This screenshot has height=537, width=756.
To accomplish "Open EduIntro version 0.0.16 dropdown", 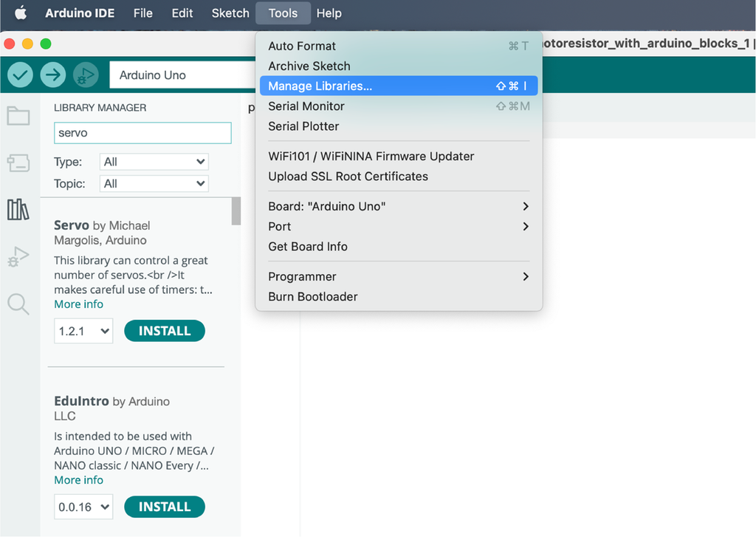I will 83,507.
